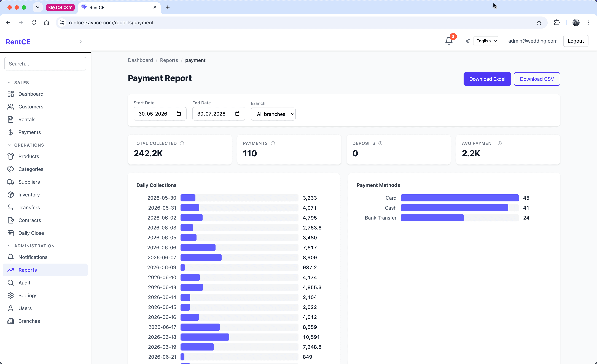Click the Card payment method bar
597x364 pixels.
click(459, 198)
